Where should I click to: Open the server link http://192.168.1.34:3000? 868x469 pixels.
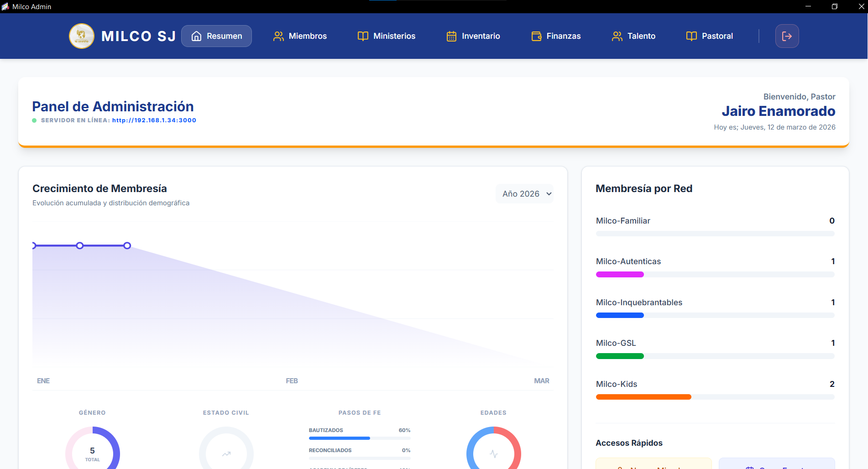(154, 120)
